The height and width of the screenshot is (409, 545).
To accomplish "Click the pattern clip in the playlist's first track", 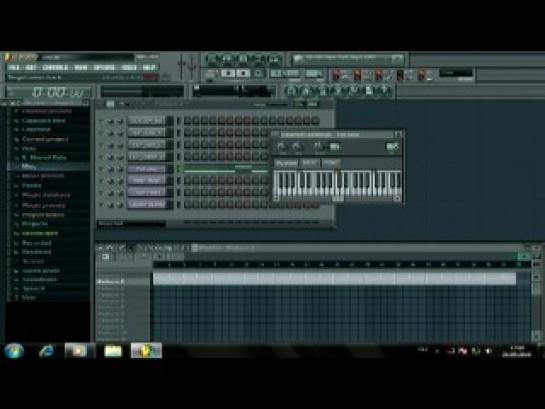I will (x=334, y=279).
